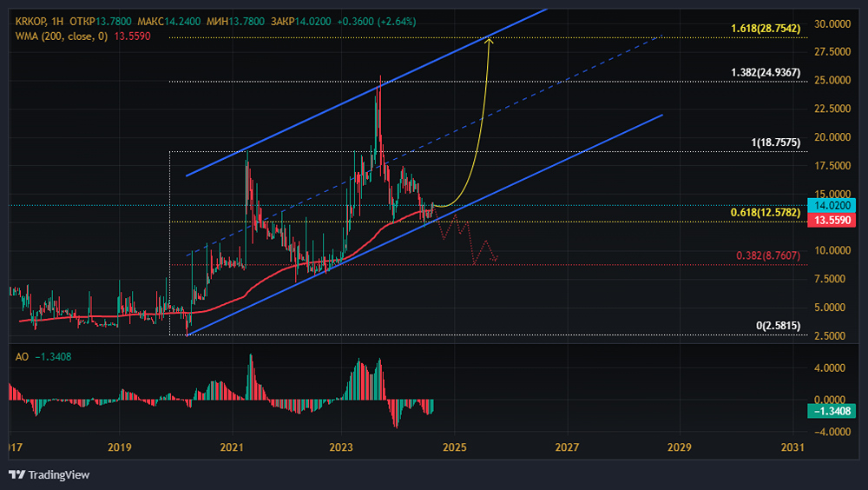Click the open price value 13.7800

[x=114, y=22]
